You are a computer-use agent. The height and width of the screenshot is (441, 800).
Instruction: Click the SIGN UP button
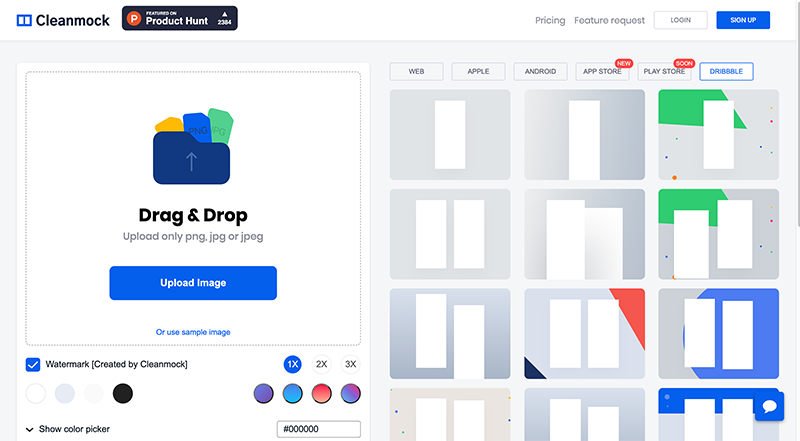click(743, 20)
